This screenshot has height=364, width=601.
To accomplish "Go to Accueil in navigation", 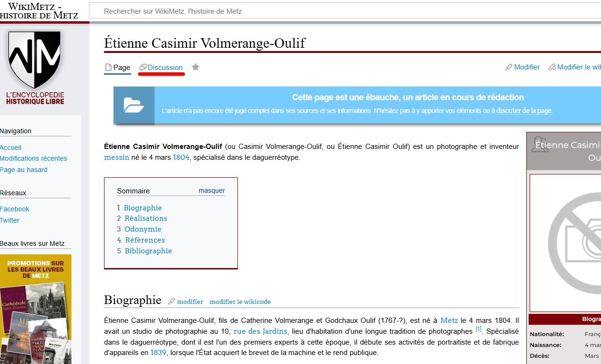I will pos(11,147).
